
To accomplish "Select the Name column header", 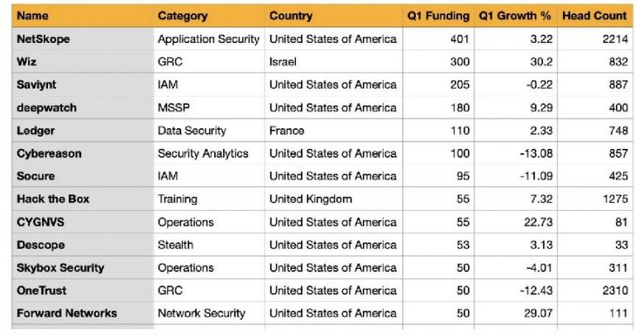I will [83, 16].
